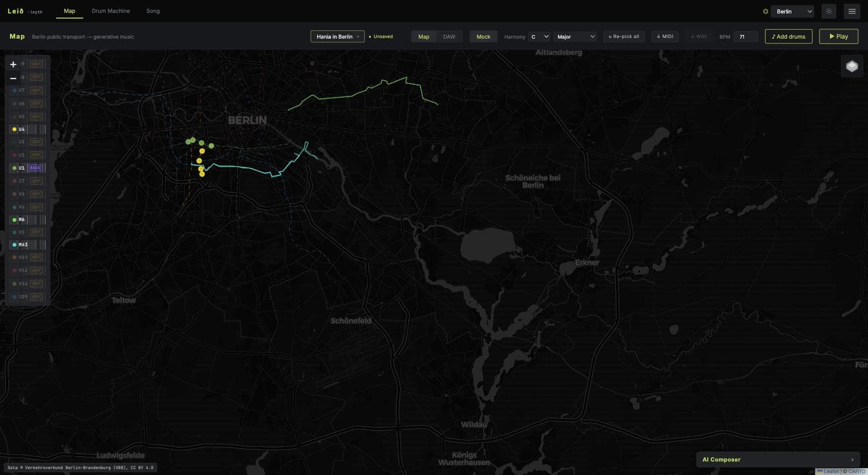
Task: Click the 189 line color dot
Action: pos(15,297)
